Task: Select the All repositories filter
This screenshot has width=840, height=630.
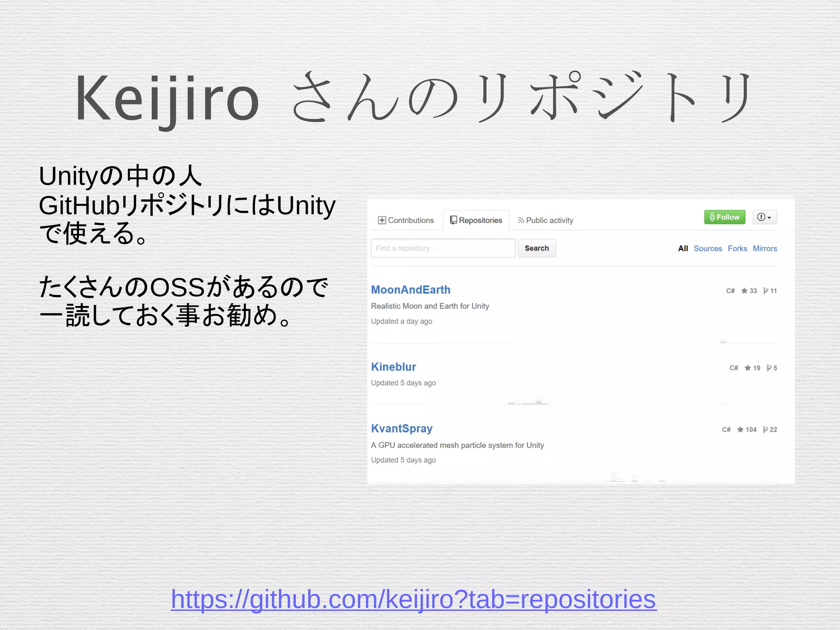Action: [x=683, y=249]
